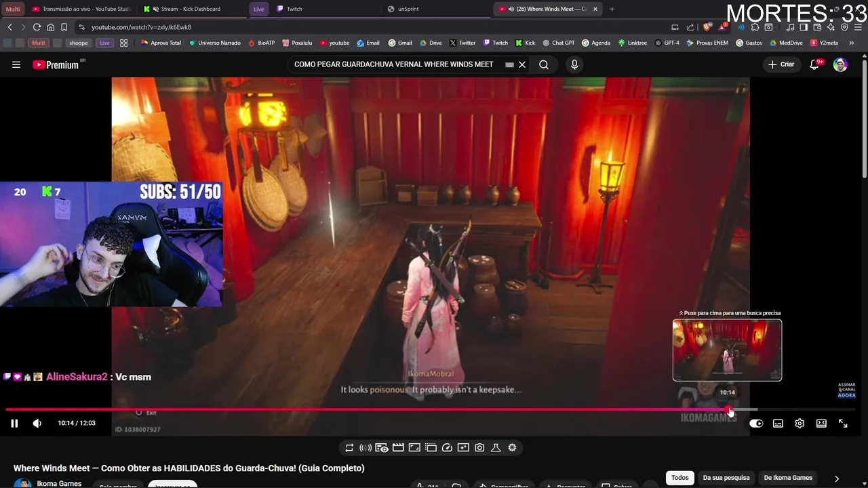Click the video filters sparkle icon
868x488 pixels.
463,447
